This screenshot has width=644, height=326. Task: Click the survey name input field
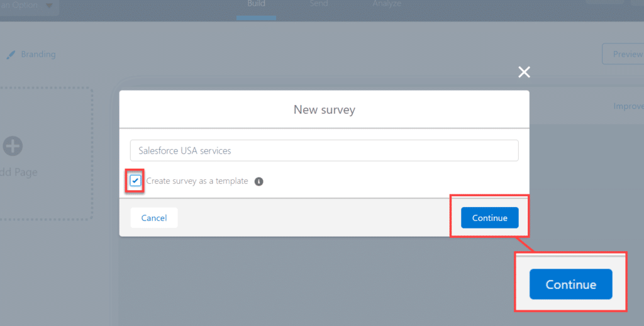[324, 150]
